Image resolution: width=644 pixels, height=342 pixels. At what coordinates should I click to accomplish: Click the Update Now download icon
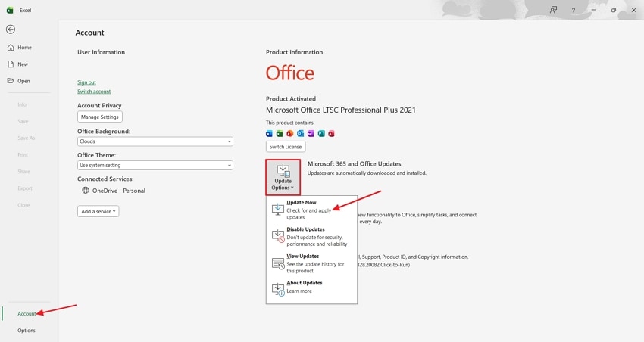(x=277, y=209)
